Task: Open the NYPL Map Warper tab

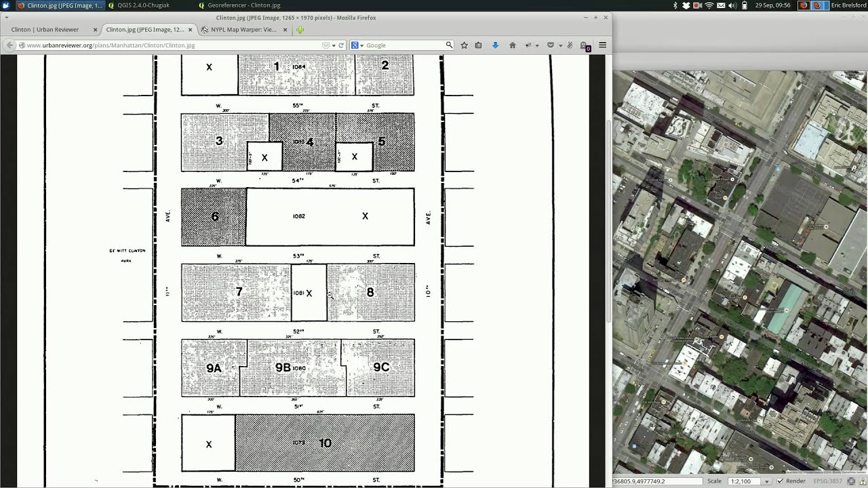Action: point(243,30)
